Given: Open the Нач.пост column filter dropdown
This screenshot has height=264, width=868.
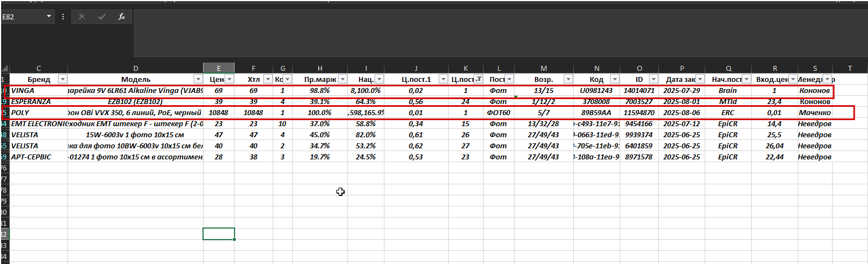Looking at the screenshot, I should (746, 79).
